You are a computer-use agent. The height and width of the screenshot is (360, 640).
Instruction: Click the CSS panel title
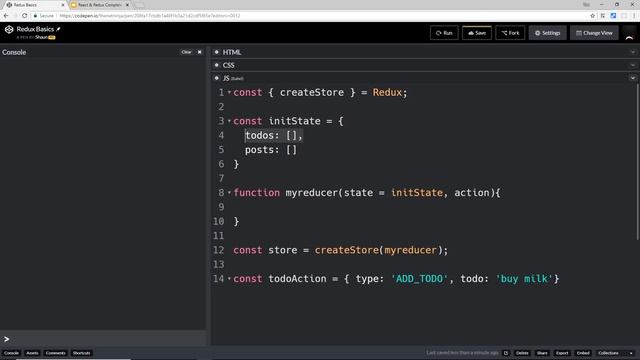(x=229, y=65)
